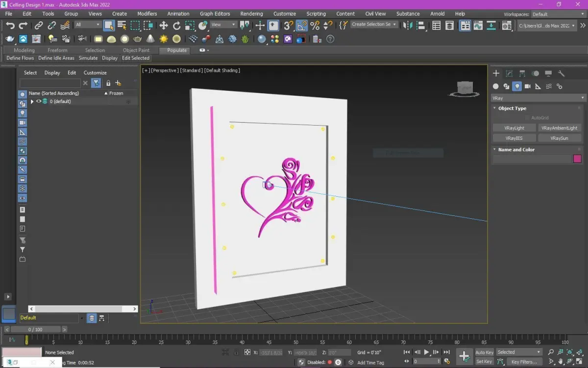Play the animation
The image size is (588, 368).
click(426, 352)
